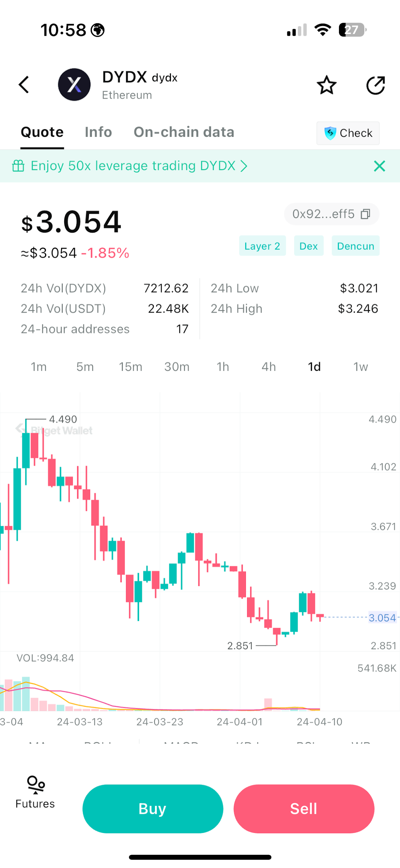Image resolution: width=400 pixels, height=868 pixels.
Task: Tap the Layer 2 tag
Action: (262, 246)
